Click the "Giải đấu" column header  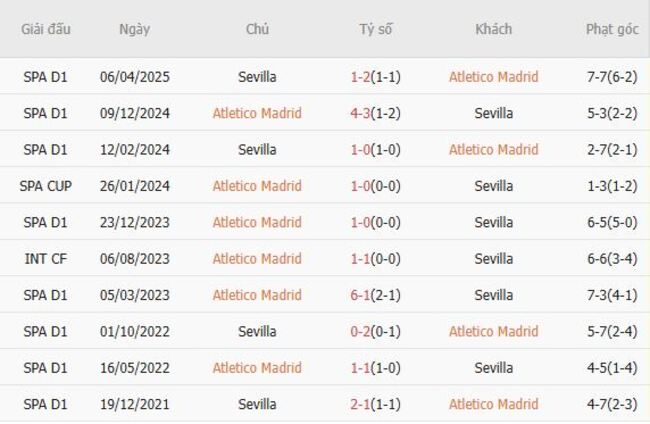(x=46, y=29)
